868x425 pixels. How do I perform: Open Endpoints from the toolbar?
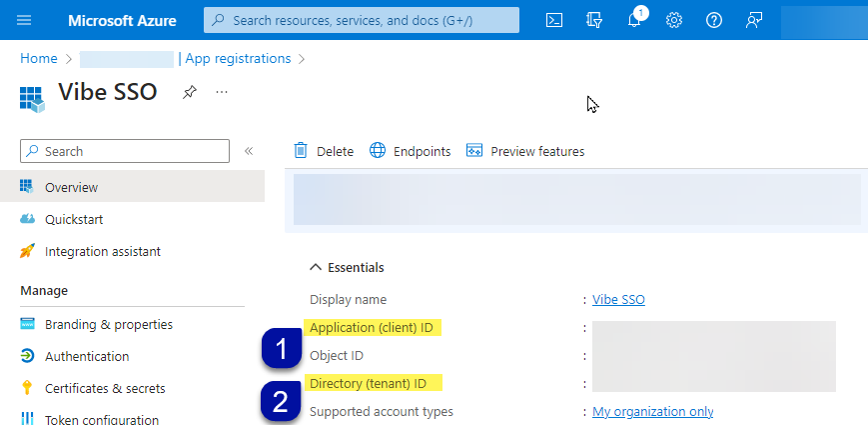pyautogui.click(x=411, y=151)
